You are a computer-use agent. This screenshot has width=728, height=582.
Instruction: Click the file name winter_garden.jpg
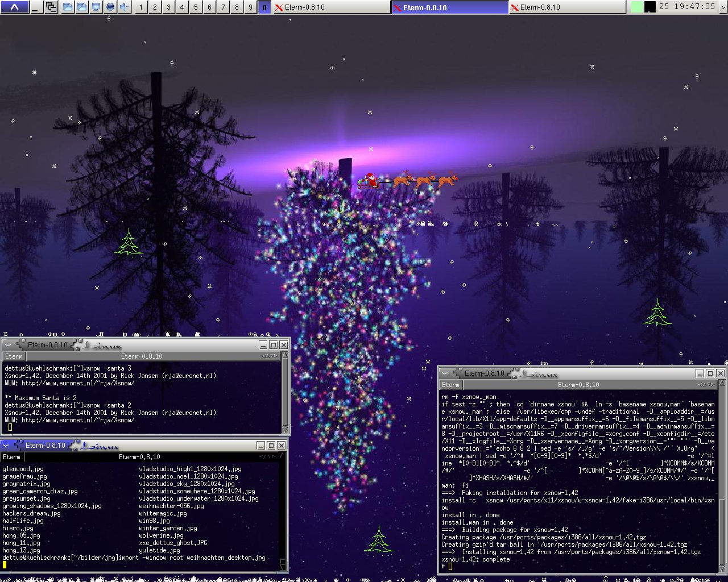pyautogui.click(x=168, y=528)
